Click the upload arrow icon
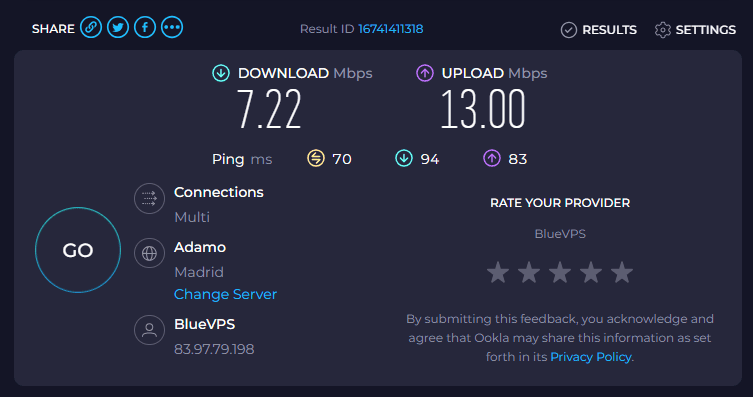This screenshot has width=753, height=397. (425, 73)
